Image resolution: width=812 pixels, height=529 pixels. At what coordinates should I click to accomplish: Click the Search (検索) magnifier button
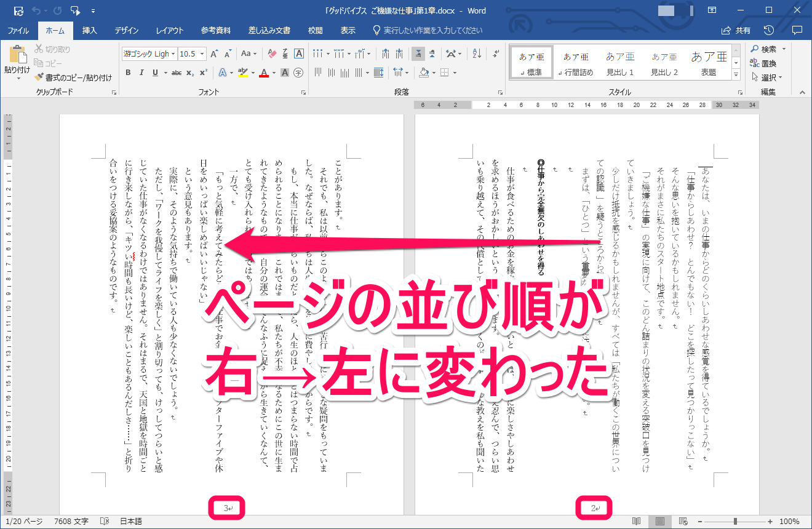click(x=763, y=49)
